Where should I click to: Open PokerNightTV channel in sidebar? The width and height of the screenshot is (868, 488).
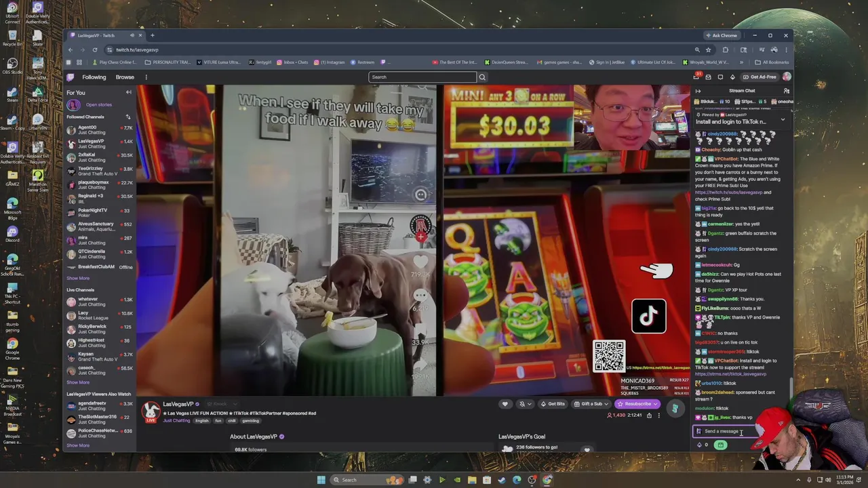click(100, 212)
